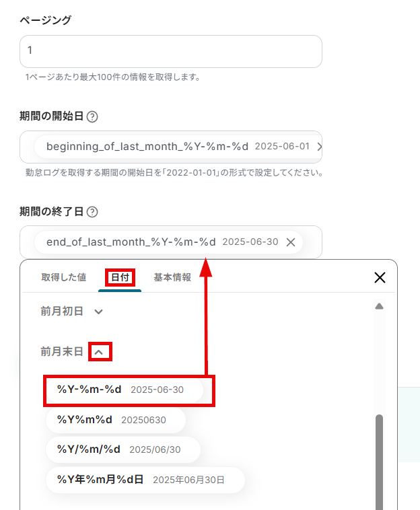This screenshot has width=420, height=510.
Task: Click arrow icon at end of beginning_of_last_month tag
Action: pos(319,147)
